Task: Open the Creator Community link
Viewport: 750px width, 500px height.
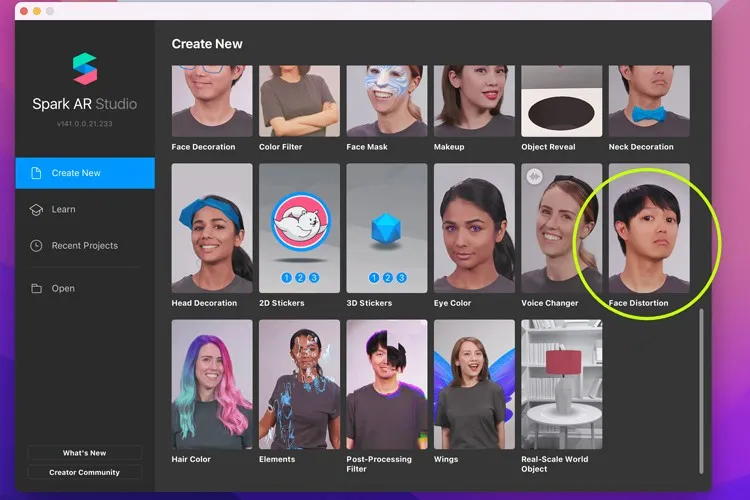Action: pos(85,472)
